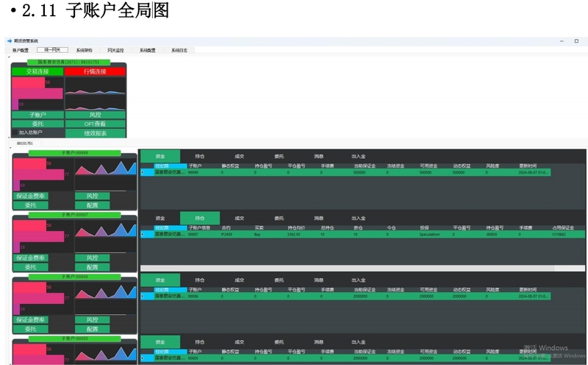Click the IF2409 contract cell

point(226,234)
